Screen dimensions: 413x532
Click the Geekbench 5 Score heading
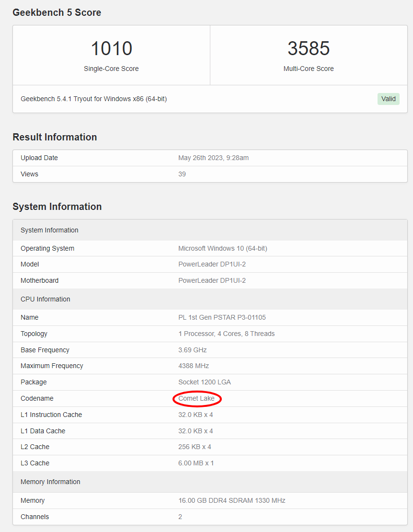click(57, 12)
